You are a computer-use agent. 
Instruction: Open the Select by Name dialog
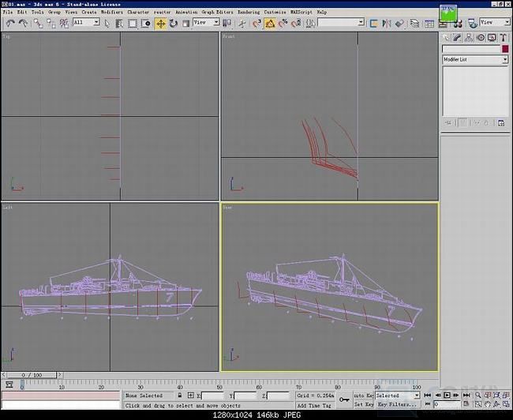pos(119,23)
